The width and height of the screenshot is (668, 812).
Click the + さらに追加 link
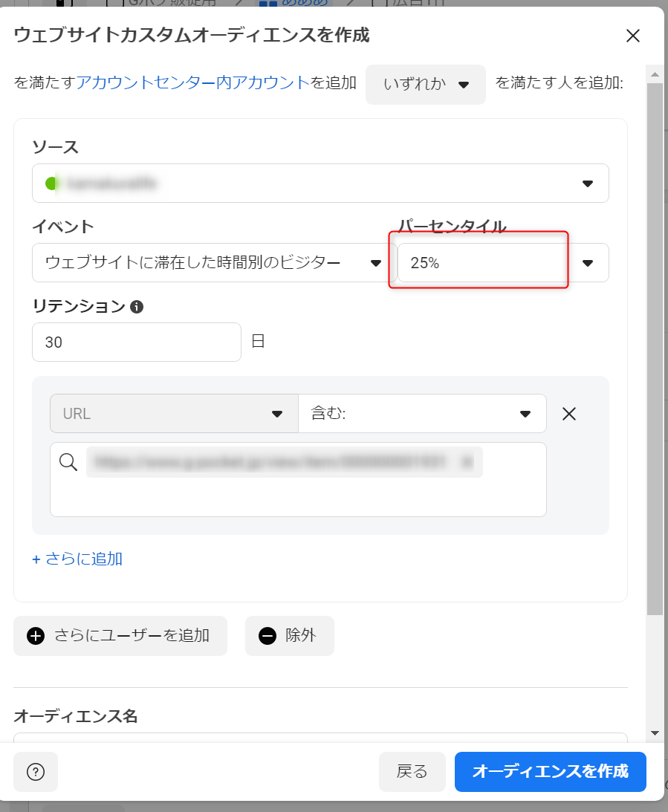tap(77, 559)
